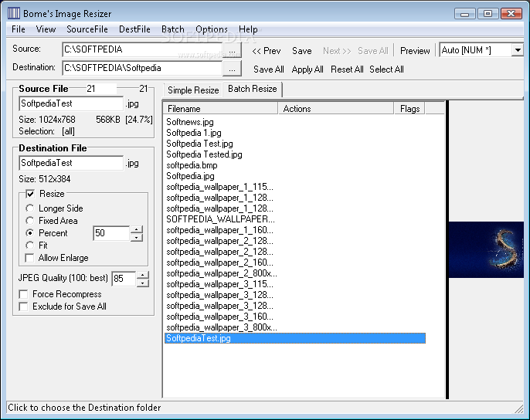
Task: Open the Help menu
Action: click(x=248, y=29)
